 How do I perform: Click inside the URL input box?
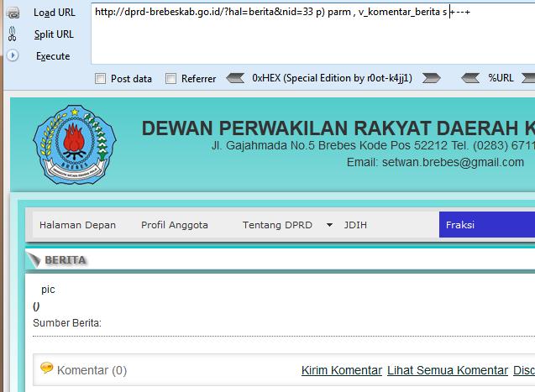[313, 33]
